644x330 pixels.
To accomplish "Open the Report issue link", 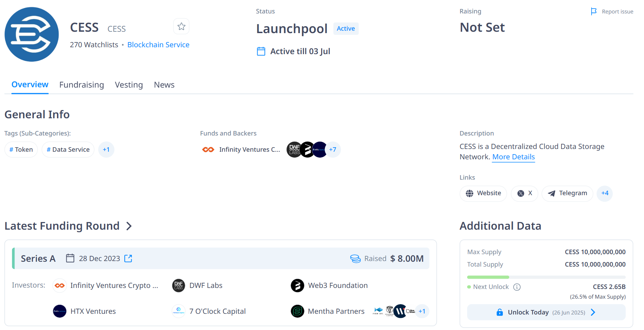I will (x=617, y=12).
